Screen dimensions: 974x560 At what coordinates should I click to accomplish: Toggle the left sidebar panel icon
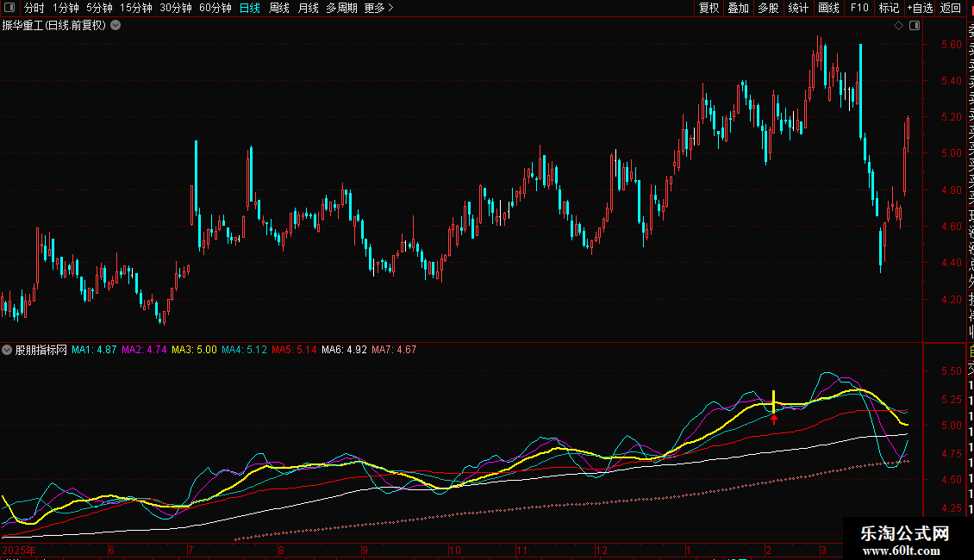click(9, 8)
